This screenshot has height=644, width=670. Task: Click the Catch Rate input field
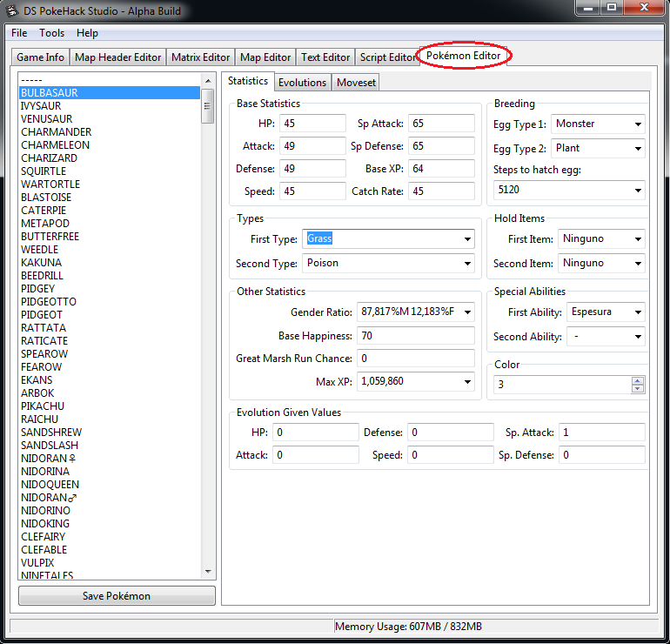point(441,191)
